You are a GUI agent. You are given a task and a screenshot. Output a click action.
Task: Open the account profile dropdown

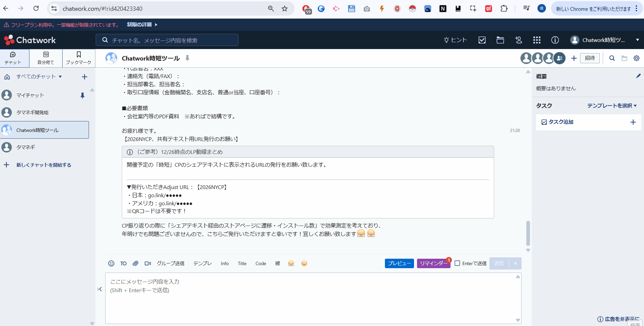[x=605, y=40]
